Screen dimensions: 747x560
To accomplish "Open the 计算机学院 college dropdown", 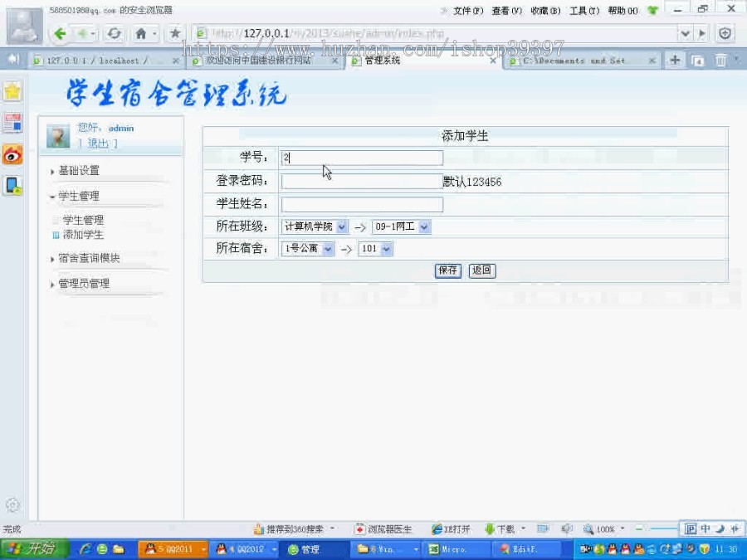I will [315, 227].
